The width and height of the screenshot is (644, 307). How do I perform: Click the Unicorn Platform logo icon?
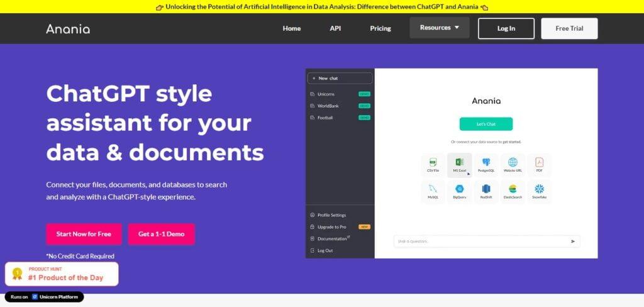[35, 297]
